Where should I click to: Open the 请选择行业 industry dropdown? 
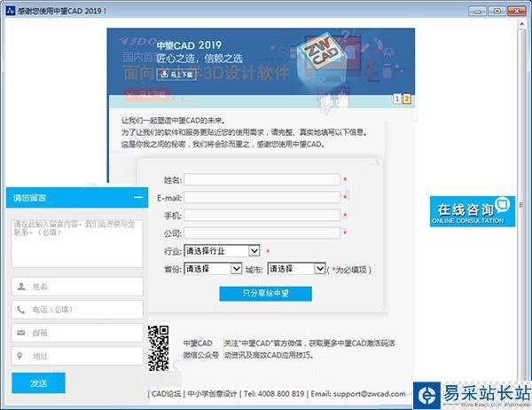[x=222, y=251]
